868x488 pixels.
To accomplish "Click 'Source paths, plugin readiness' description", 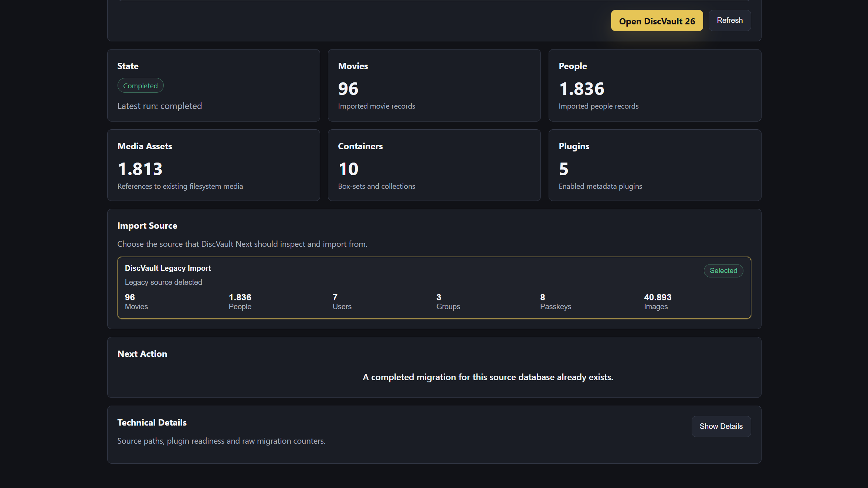I will (221, 441).
